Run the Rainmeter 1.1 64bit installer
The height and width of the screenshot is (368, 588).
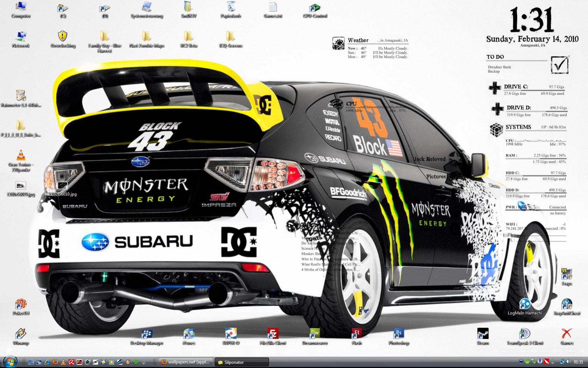click(21, 98)
